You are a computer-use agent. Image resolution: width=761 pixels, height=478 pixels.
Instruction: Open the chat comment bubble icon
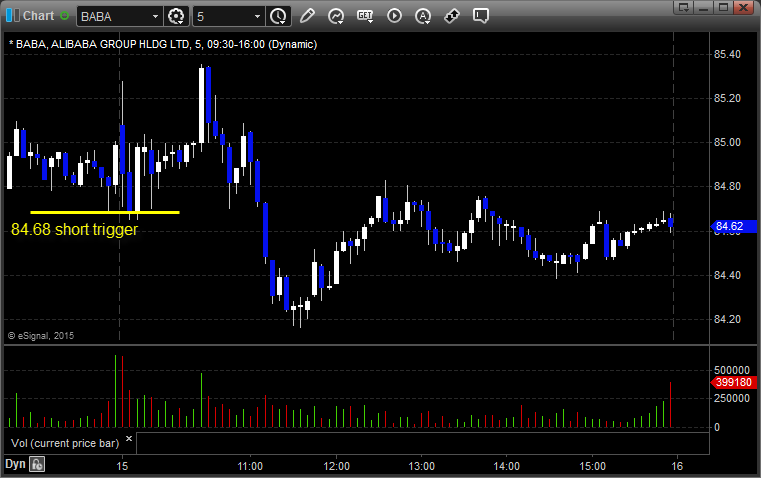point(480,16)
